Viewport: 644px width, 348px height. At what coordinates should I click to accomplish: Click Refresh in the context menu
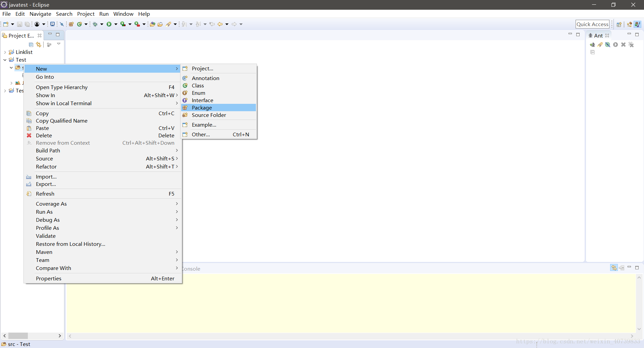tap(103, 194)
